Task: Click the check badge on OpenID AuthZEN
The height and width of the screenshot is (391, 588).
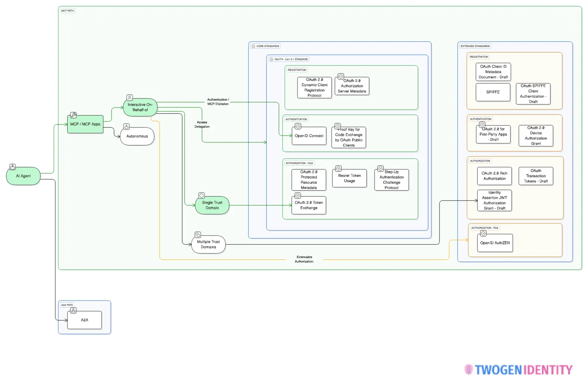Action: [x=483, y=233]
